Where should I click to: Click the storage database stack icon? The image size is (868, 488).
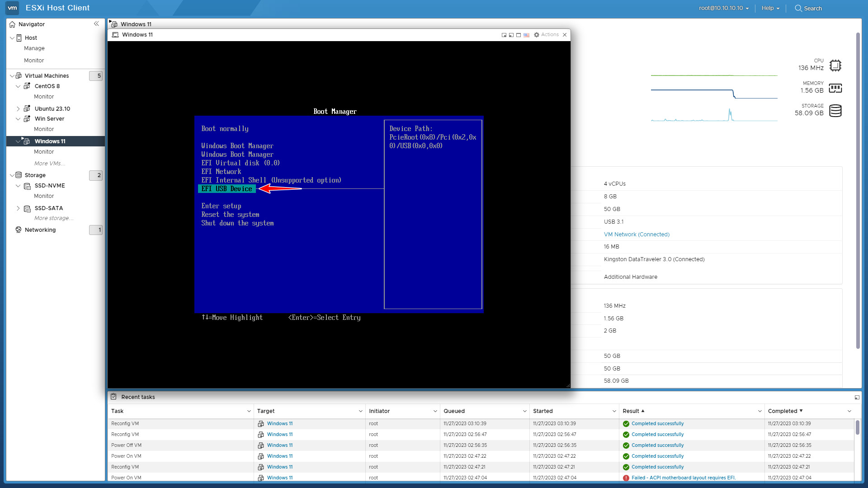835,111
